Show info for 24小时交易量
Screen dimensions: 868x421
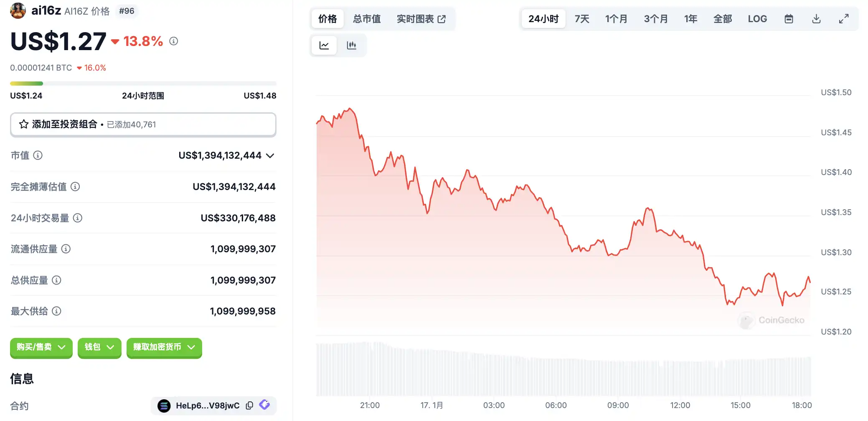[78, 218]
